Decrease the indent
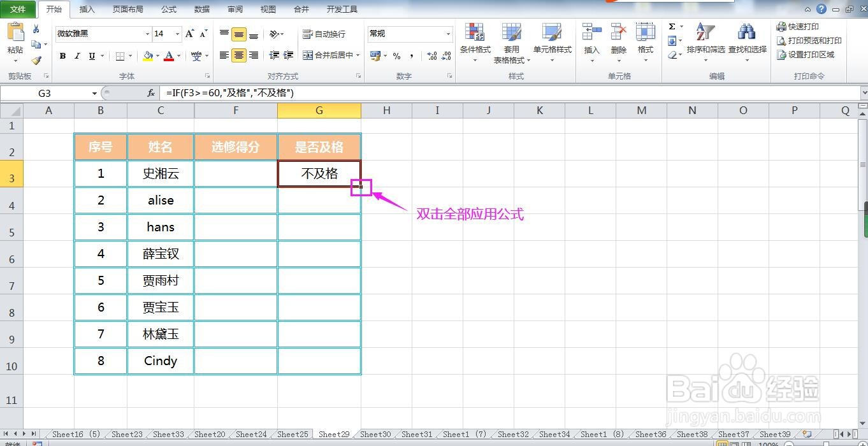 pos(275,55)
